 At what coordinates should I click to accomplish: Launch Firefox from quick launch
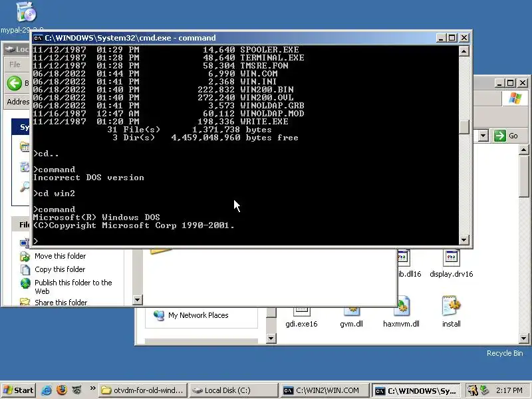pos(62,390)
